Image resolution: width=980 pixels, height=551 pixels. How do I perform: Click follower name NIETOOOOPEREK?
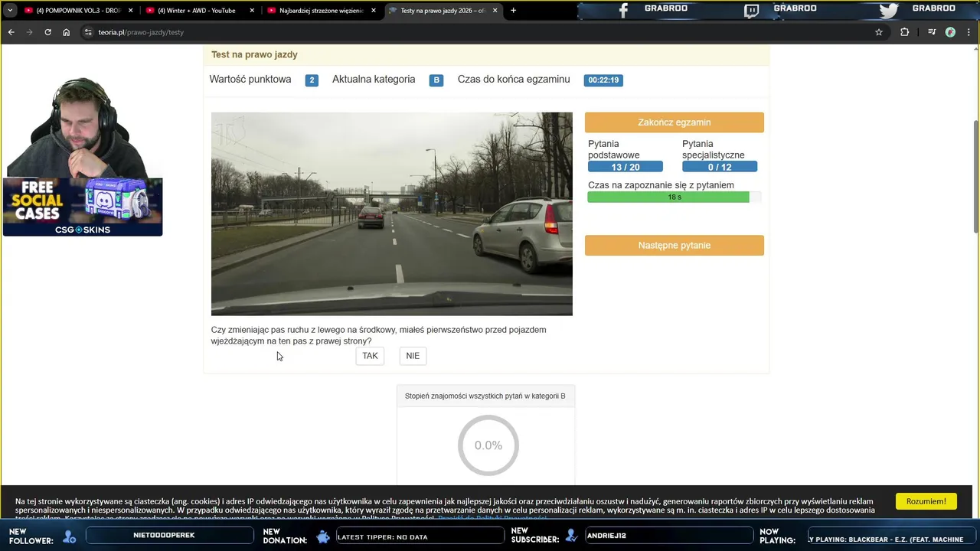169,536
